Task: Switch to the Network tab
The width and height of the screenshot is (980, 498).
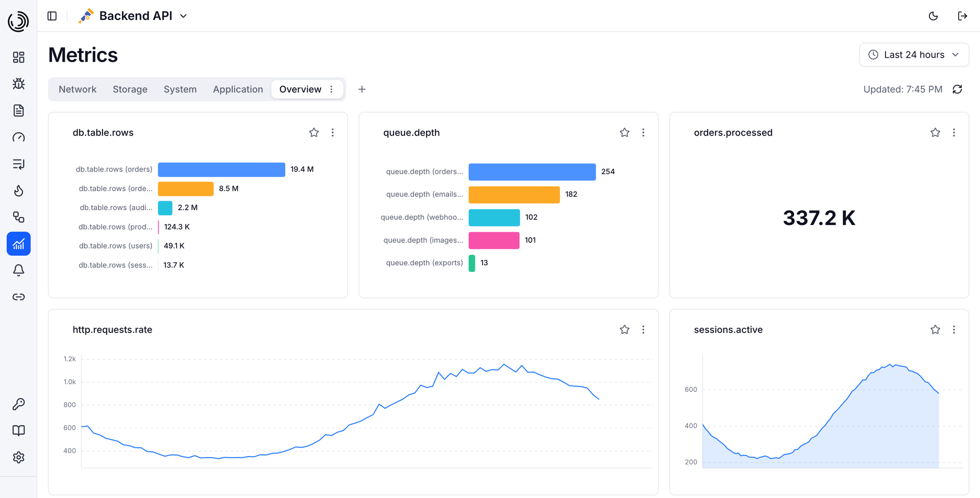Action: point(78,89)
